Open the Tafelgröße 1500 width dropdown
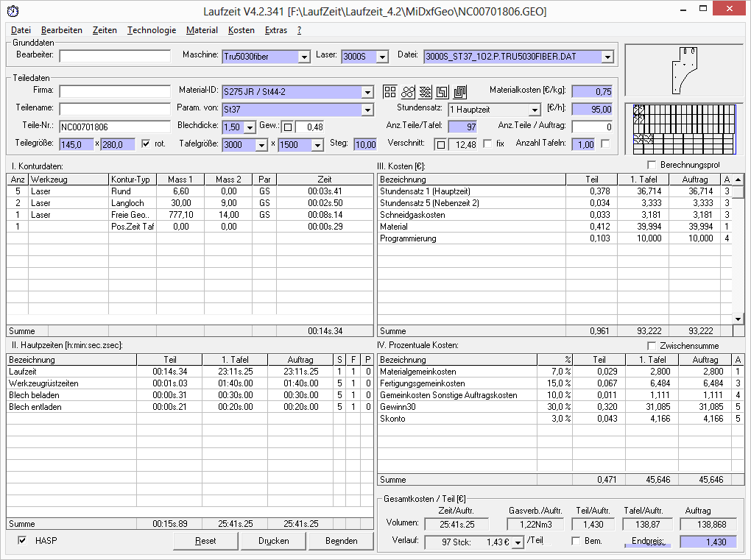The image size is (751, 560). [317, 145]
